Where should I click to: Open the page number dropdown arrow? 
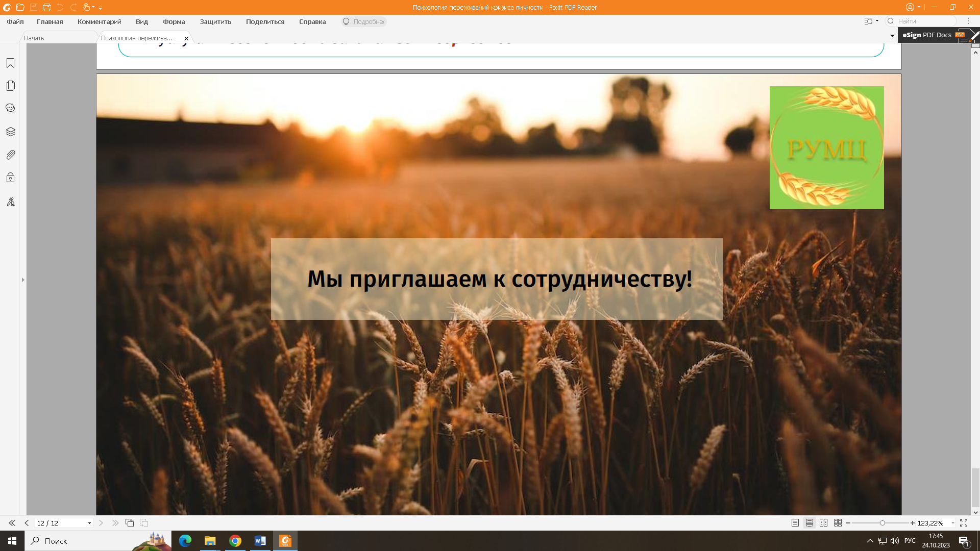[89, 523]
